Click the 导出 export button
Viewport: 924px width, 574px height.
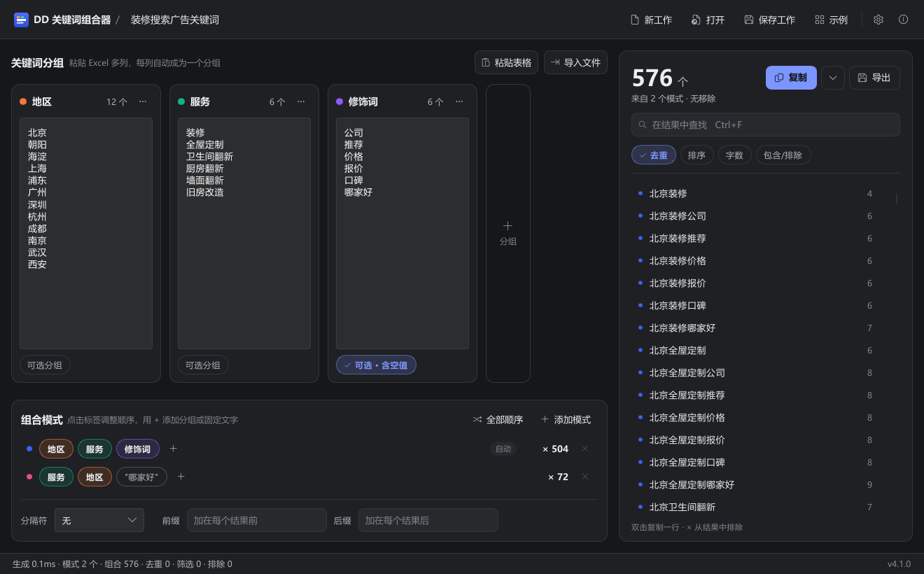point(874,78)
